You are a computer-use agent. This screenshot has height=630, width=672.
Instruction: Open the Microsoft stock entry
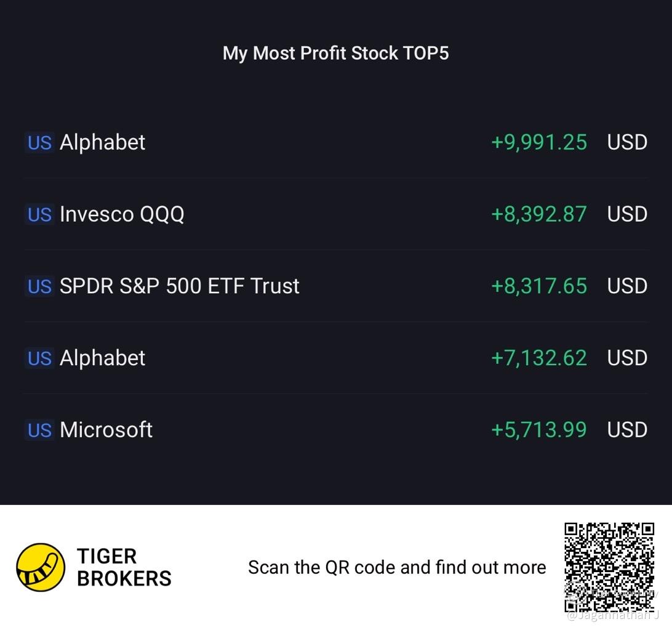click(336, 430)
